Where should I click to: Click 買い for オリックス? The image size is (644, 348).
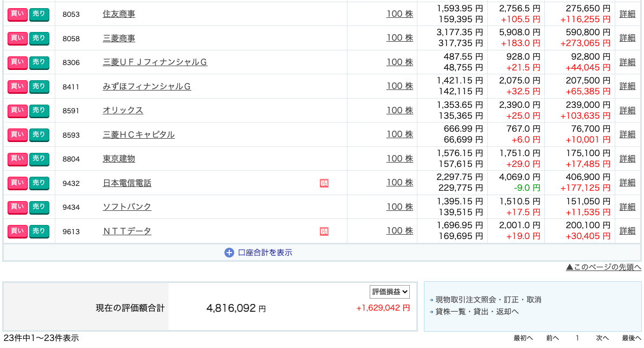pos(17,111)
